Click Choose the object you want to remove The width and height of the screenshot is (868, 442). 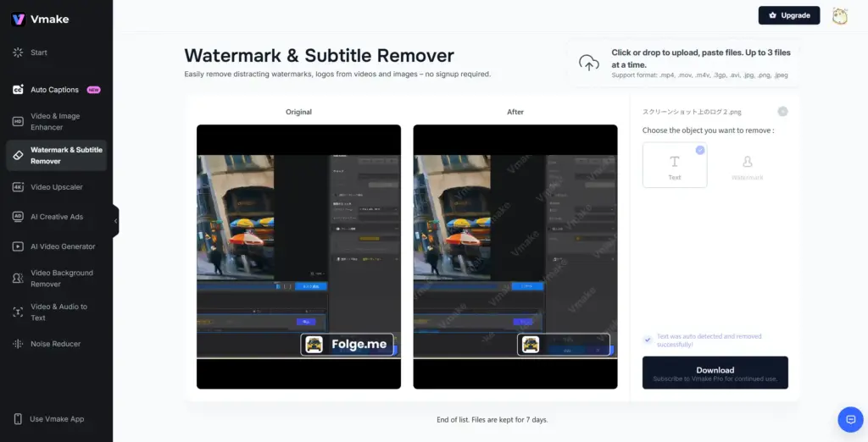(x=708, y=130)
